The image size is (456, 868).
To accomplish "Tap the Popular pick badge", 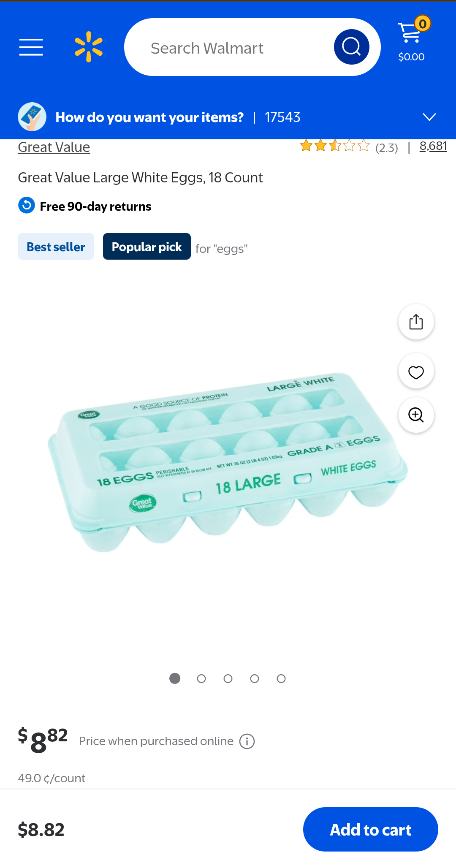I will click(147, 247).
